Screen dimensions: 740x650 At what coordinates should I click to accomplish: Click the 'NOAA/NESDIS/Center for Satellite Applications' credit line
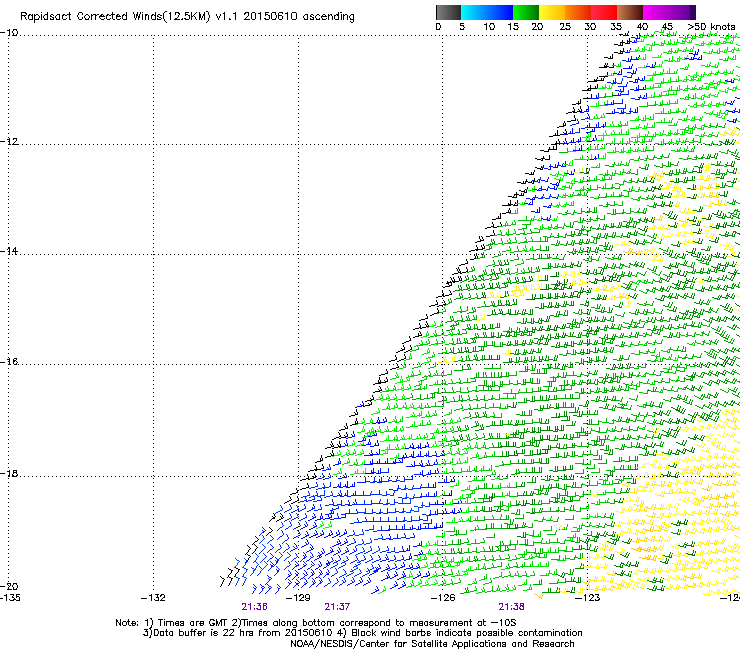tap(432, 644)
